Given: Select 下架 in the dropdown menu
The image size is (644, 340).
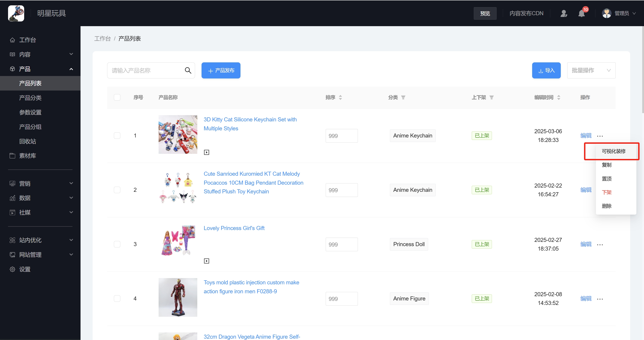Looking at the screenshot, I should [x=606, y=192].
